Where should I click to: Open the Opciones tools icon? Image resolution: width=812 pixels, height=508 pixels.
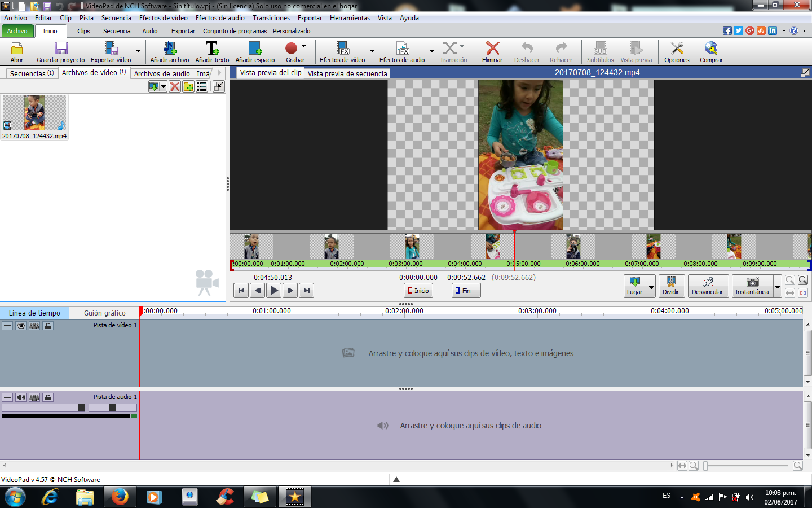point(677,49)
